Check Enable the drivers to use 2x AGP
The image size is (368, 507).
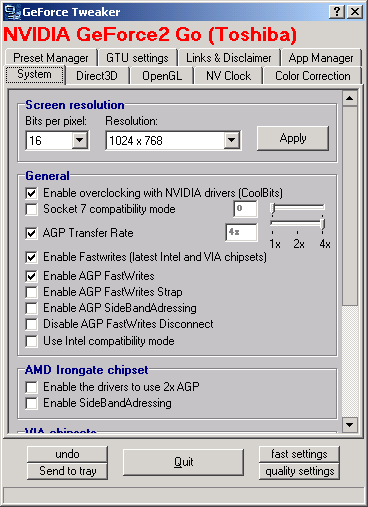pos(31,387)
